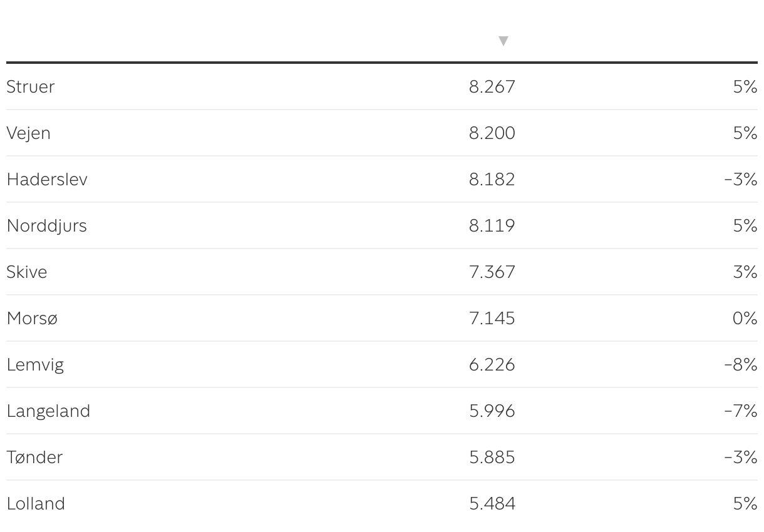764x532 pixels.
Task: Click the -8% change for Lemvig
Action: pos(741,365)
